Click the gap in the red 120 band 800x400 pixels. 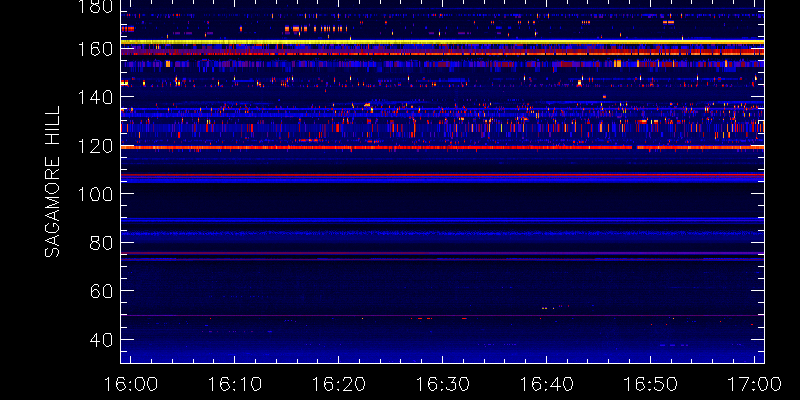click(635, 147)
